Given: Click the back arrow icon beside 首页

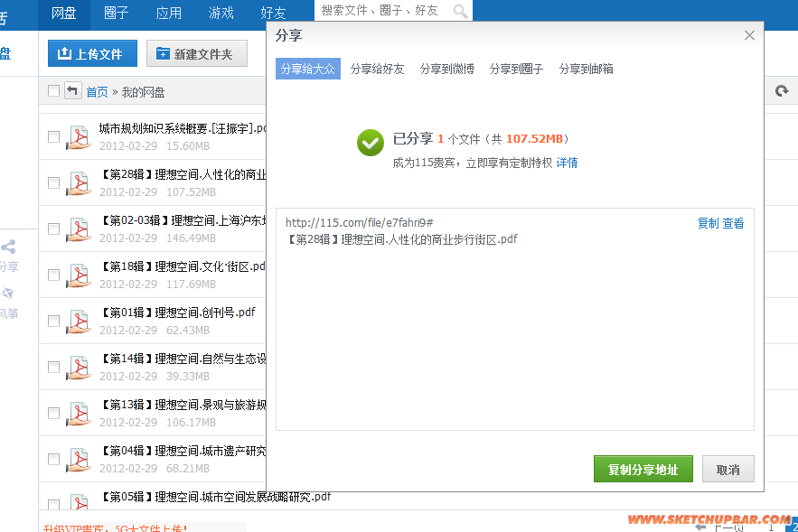Looking at the screenshot, I should pos(73,91).
